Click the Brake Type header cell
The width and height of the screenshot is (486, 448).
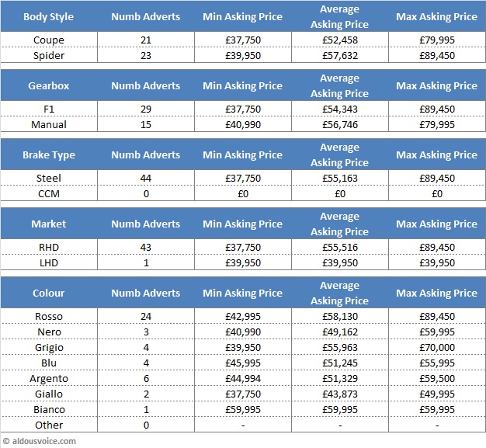pos(49,155)
